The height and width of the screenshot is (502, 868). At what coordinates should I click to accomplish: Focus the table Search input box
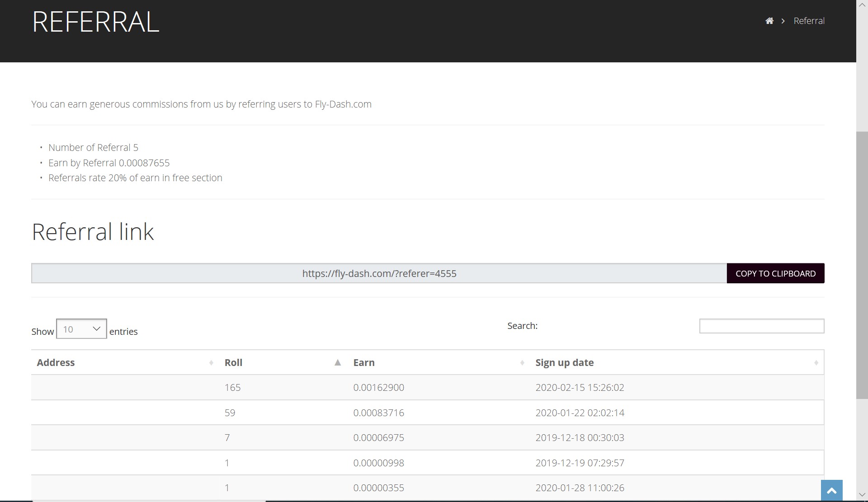(761, 326)
